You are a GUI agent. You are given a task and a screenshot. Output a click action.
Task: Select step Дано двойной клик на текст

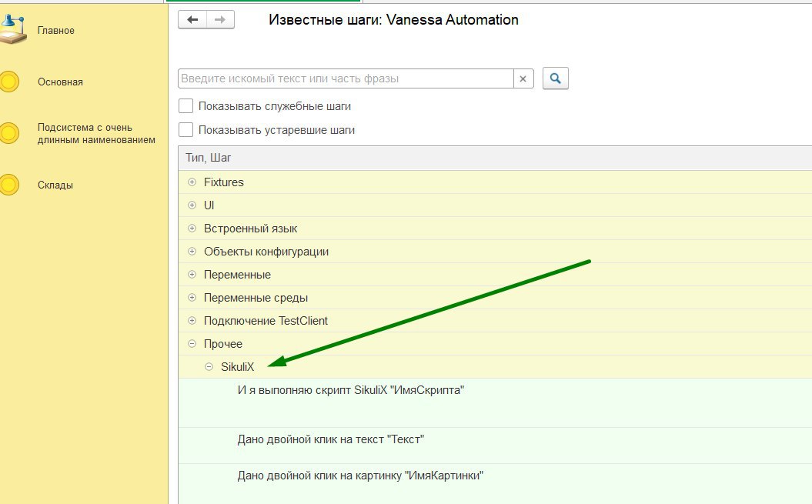click(330, 439)
